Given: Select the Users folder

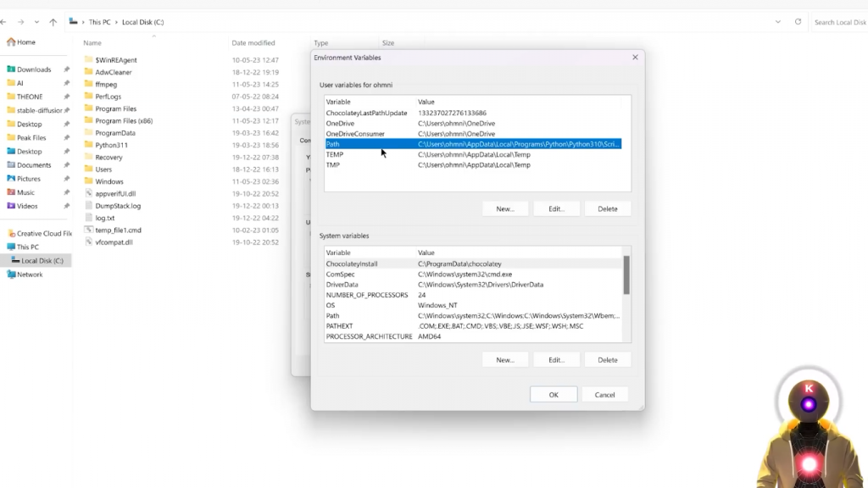Looking at the screenshot, I should click(98, 169).
